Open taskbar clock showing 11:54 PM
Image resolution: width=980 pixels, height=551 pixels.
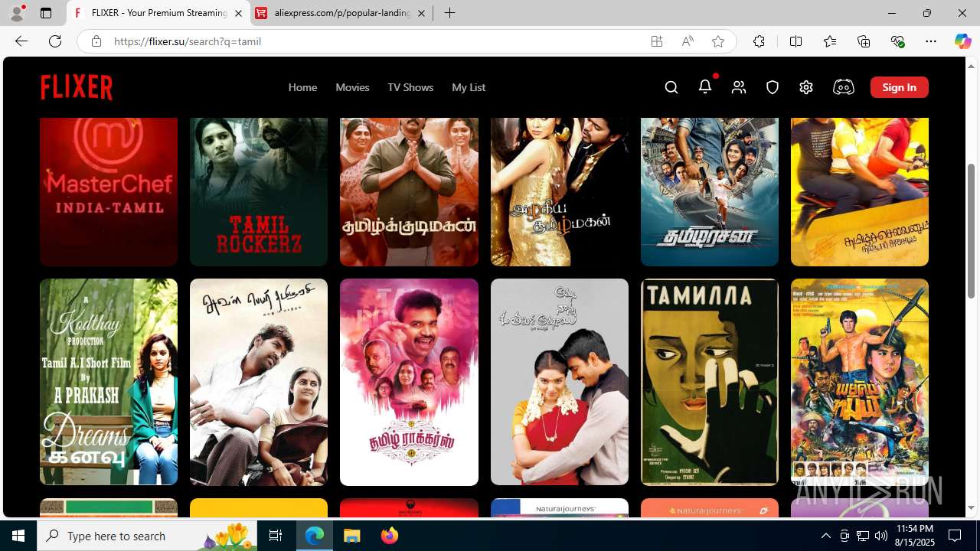point(913,536)
